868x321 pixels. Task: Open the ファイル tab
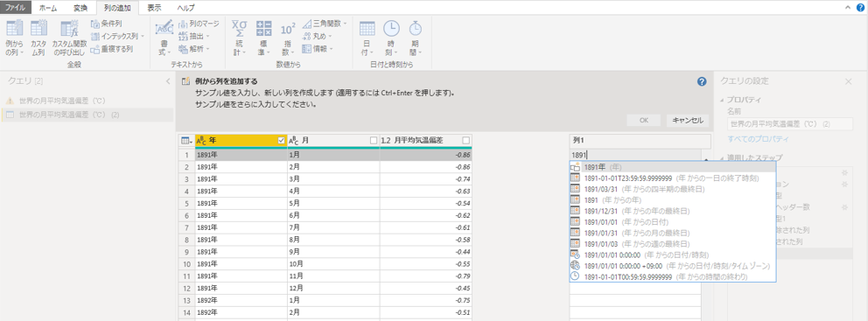click(x=16, y=8)
